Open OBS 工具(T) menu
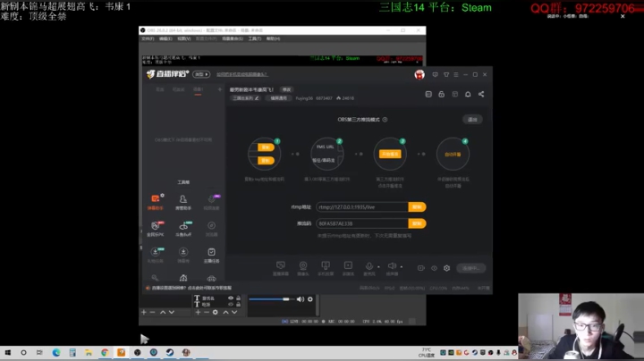This screenshot has width=644, height=361. point(255,38)
